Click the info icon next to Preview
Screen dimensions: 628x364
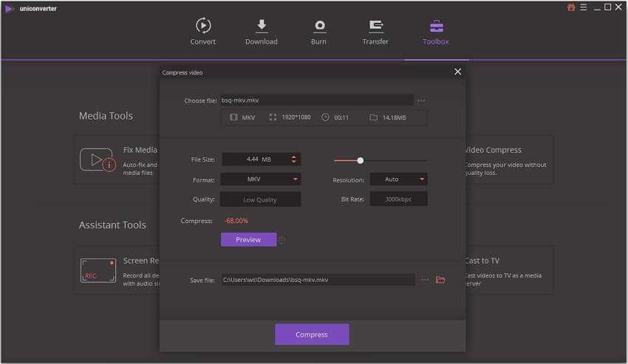point(281,240)
